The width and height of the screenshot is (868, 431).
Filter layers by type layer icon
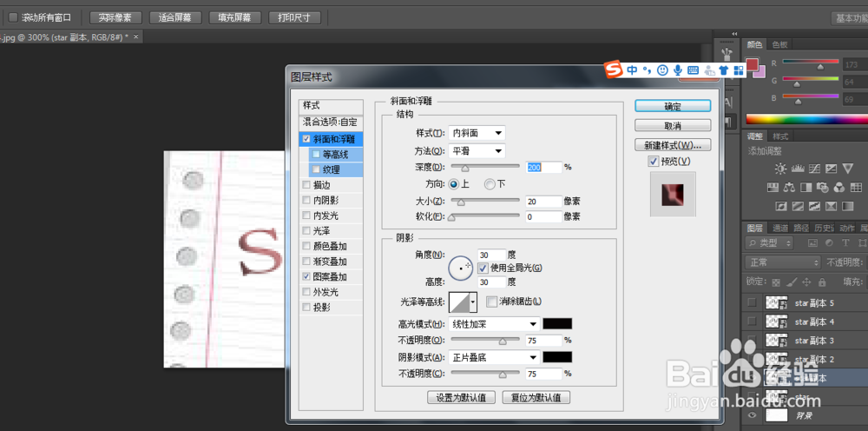(x=845, y=242)
